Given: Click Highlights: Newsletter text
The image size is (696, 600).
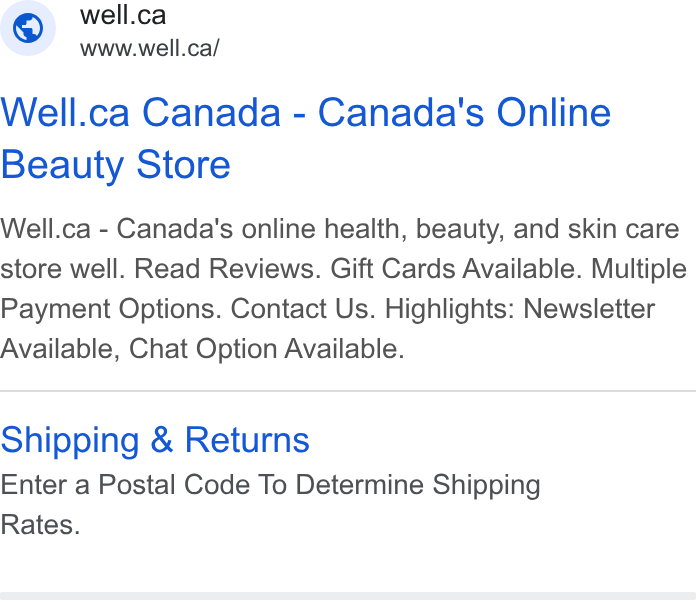Looking at the screenshot, I should pyautogui.click(x=520, y=309).
